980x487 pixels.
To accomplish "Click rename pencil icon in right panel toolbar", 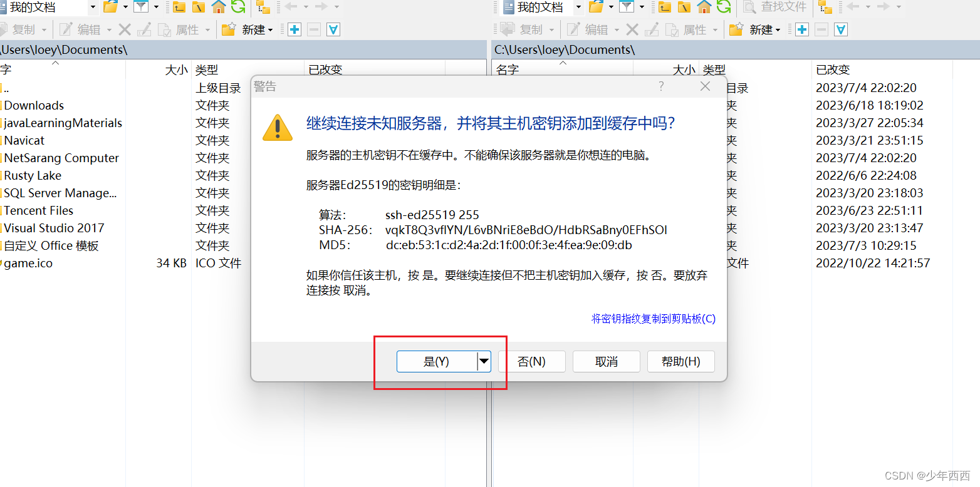I will [x=652, y=29].
